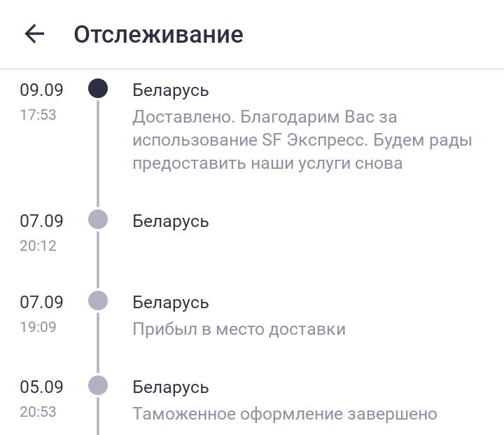Click the 20:53 time stamp
Screen dimensions: 504x435
click(x=38, y=412)
